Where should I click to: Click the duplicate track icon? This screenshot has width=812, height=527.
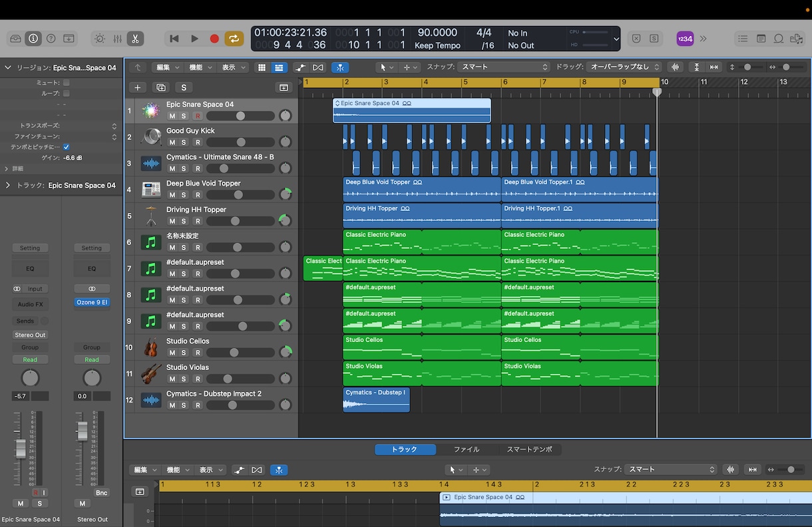point(160,88)
